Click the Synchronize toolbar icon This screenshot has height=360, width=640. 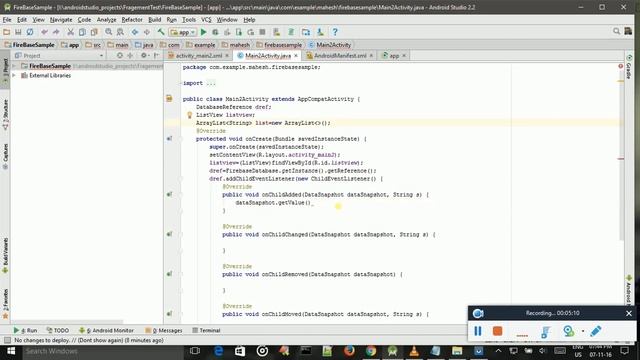(x=30, y=32)
